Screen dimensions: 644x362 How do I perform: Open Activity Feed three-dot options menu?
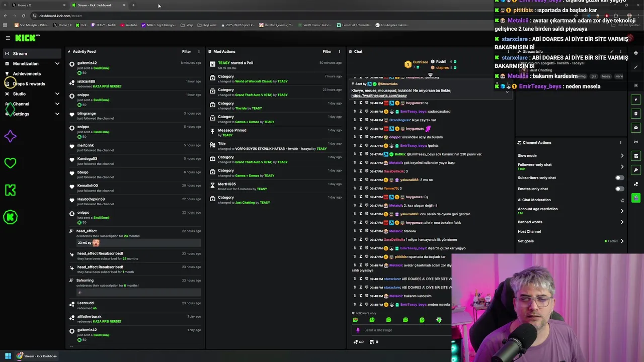pyautogui.click(x=199, y=51)
